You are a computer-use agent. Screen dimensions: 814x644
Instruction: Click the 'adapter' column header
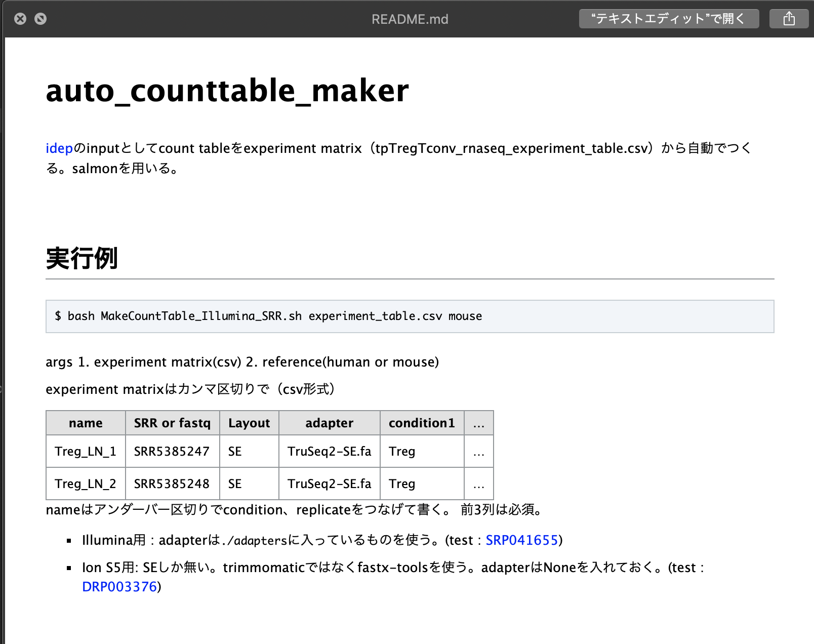pyautogui.click(x=329, y=423)
